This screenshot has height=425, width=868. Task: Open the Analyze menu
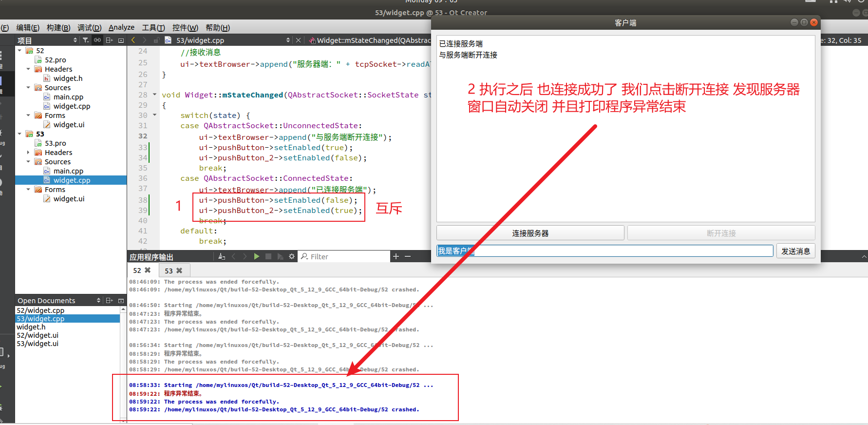tap(121, 27)
